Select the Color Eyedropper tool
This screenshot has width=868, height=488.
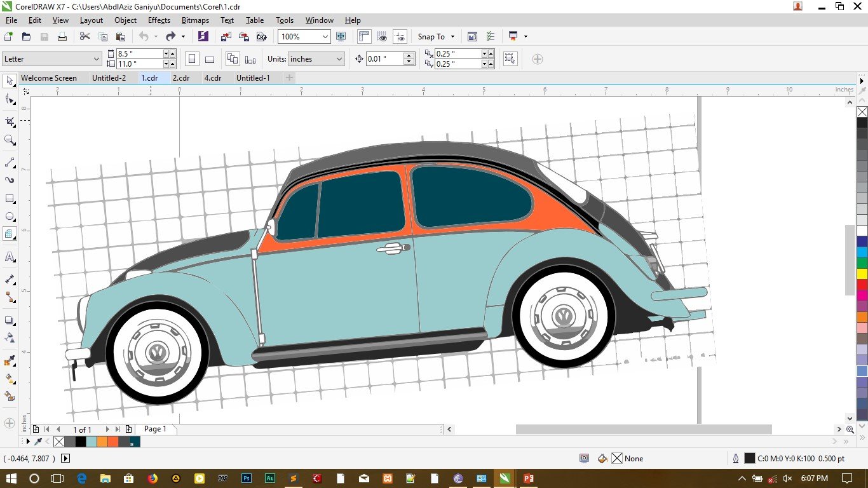(x=10, y=361)
